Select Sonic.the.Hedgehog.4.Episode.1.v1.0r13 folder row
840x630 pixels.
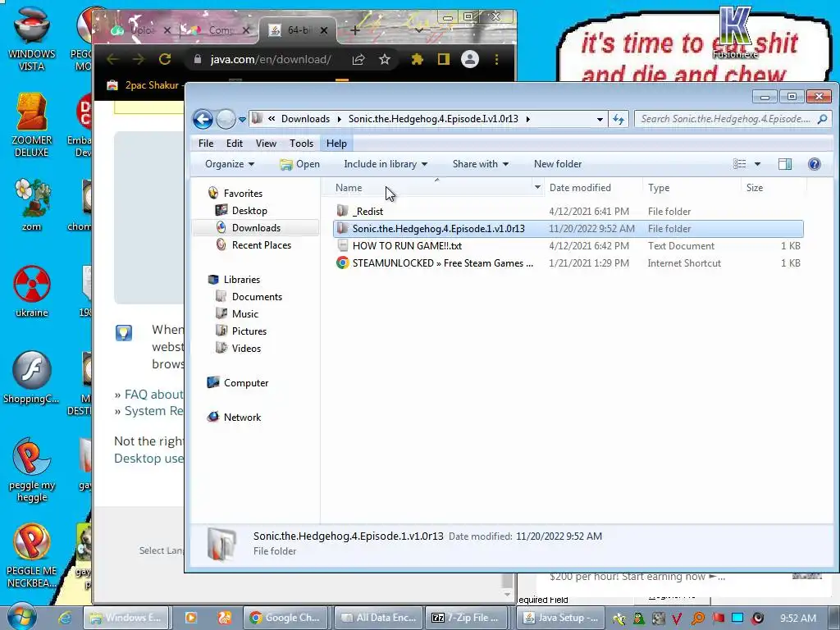tap(568, 228)
